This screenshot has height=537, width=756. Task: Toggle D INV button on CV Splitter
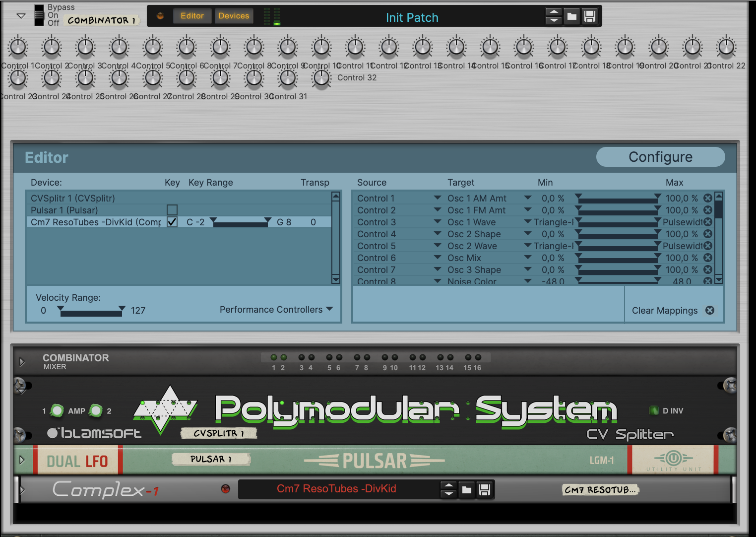(654, 410)
